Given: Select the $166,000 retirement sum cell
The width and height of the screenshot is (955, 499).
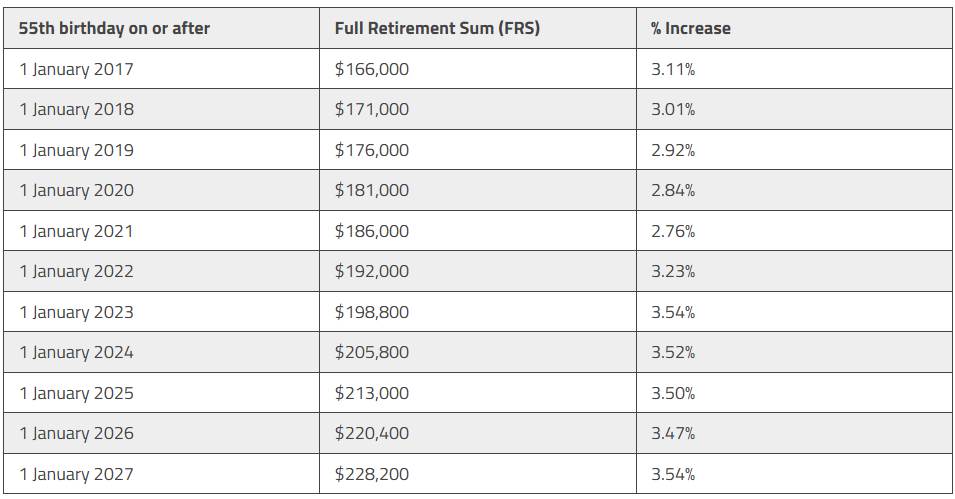Looking at the screenshot, I should (372, 69).
